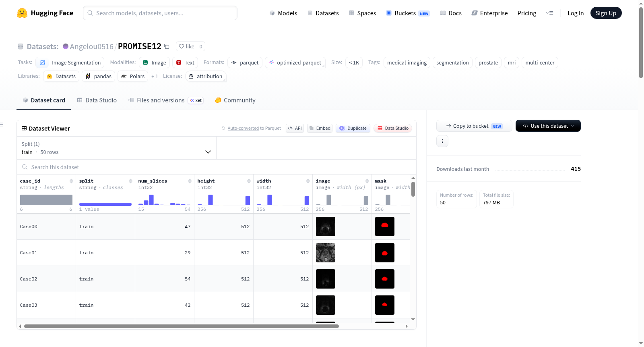Click the Image modality tag
Image resolution: width=644 pixels, height=347 pixels.
tap(155, 62)
